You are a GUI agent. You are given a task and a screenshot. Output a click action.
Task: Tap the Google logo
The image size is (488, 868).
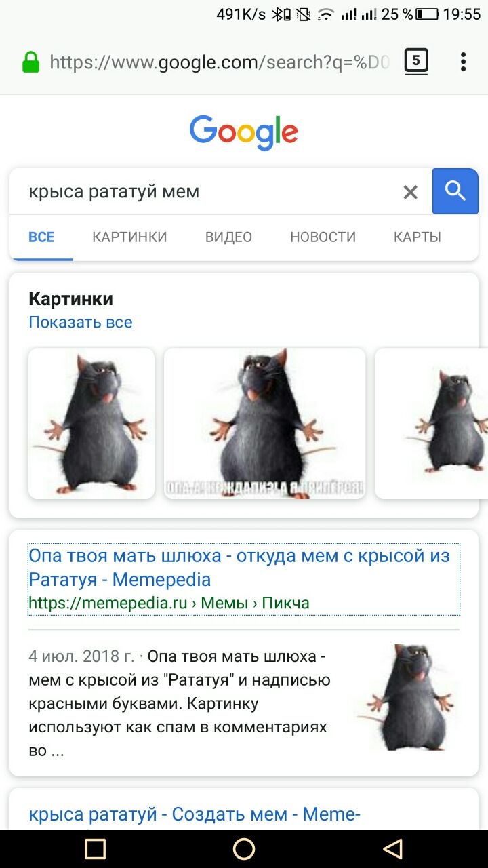coord(244,132)
